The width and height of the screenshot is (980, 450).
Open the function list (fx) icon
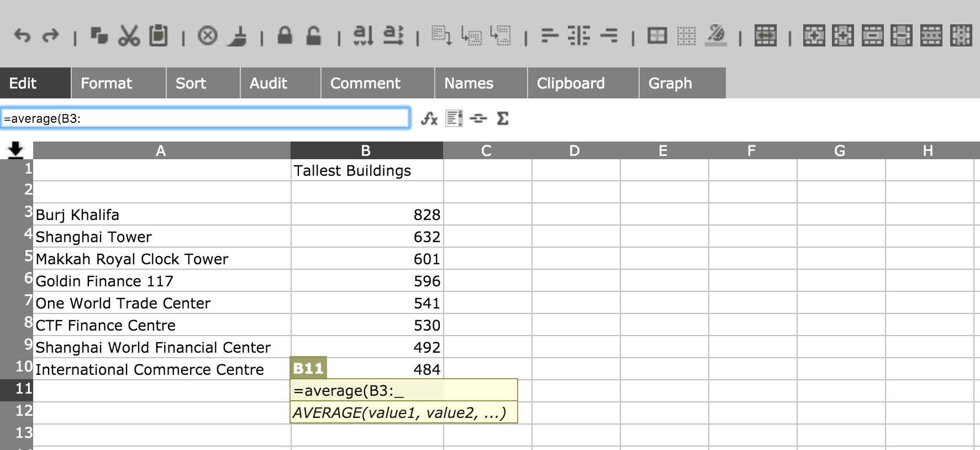click(429, 118)
